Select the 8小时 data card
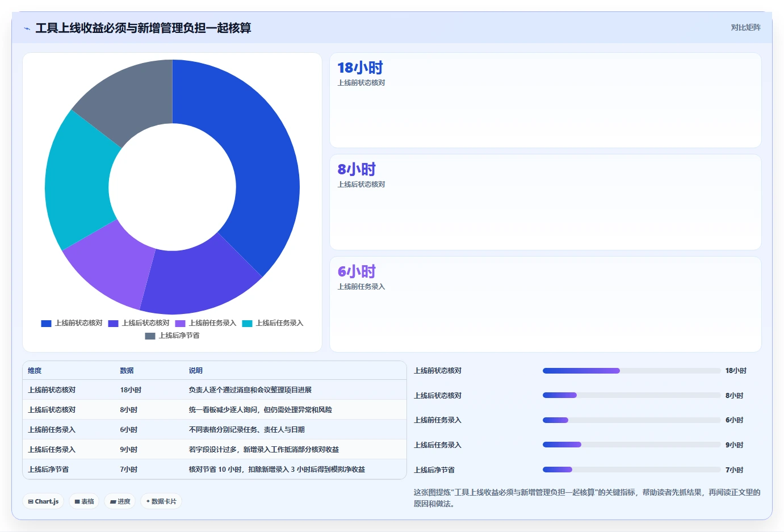784x532 pixels. pos(545,202)
